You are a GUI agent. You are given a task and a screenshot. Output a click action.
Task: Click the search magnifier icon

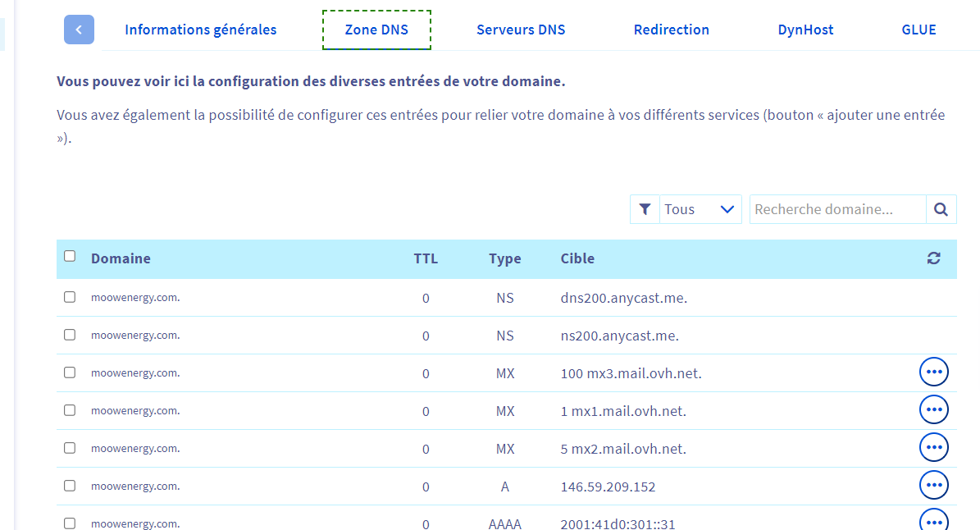click(x=941, y=209)
